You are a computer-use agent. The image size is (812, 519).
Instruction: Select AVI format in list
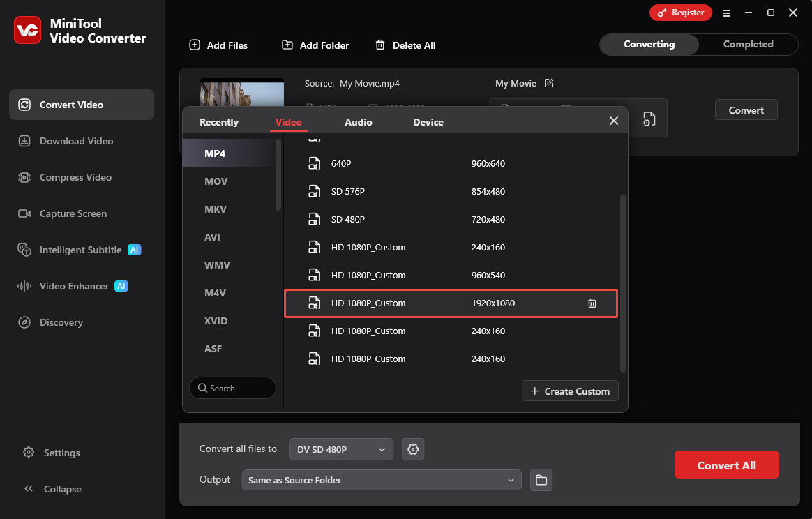coord(228,237)
